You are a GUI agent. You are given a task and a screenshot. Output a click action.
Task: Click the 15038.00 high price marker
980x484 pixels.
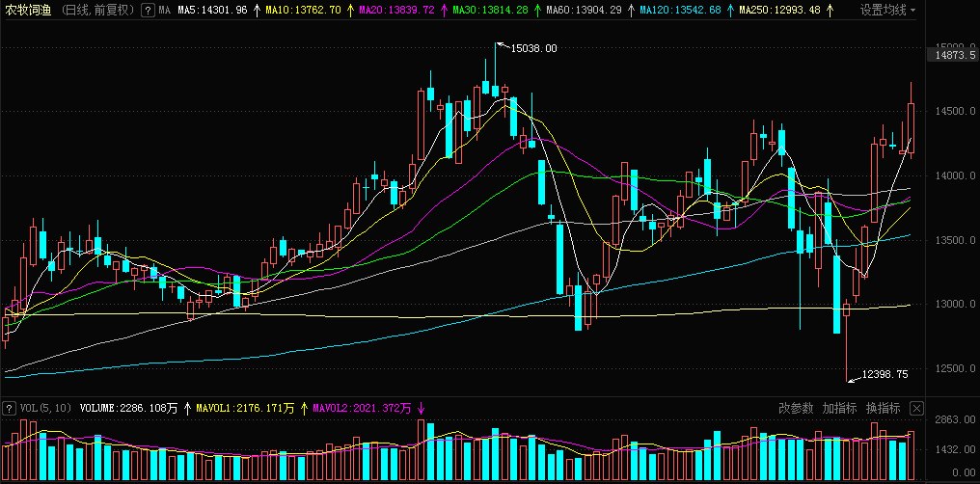pyautogui.click(x=533, y=48)
